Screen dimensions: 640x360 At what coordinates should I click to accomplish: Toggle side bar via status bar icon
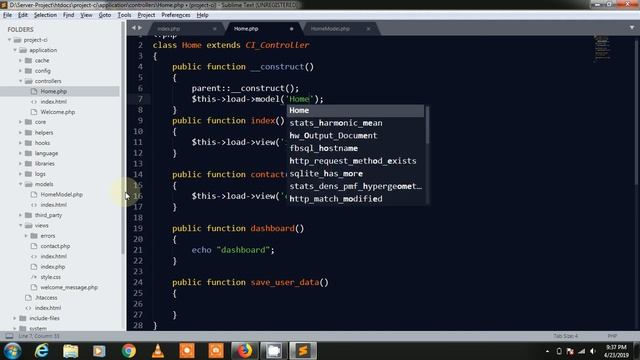tap(9, 336)
